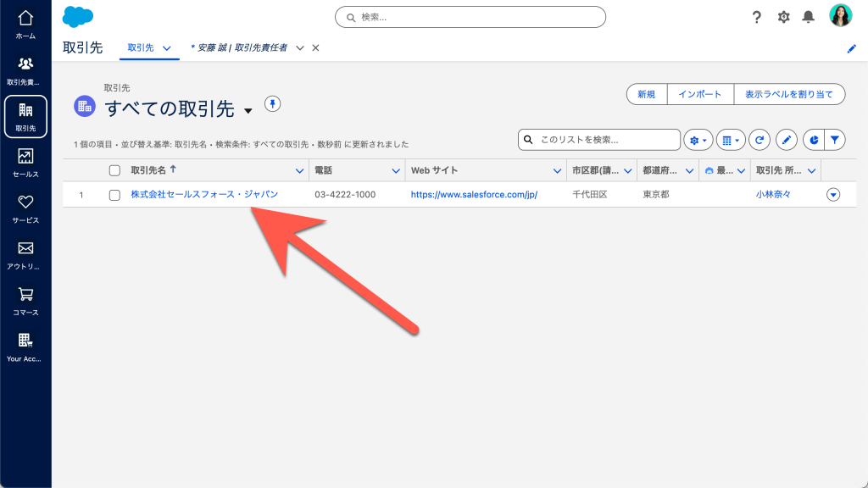
Task: Open the Web サイト column menu chevron
Action: 557,171
